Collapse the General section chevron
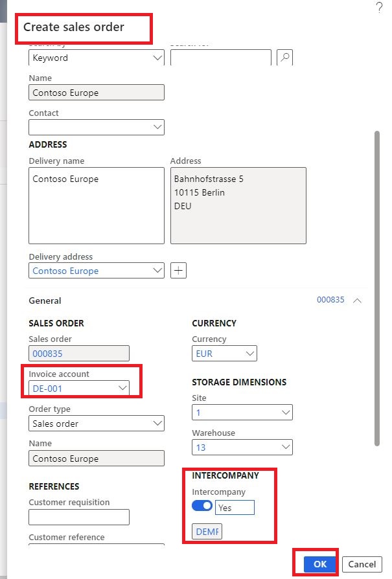This screenshot has width=392, height=579. click(357, 301)
